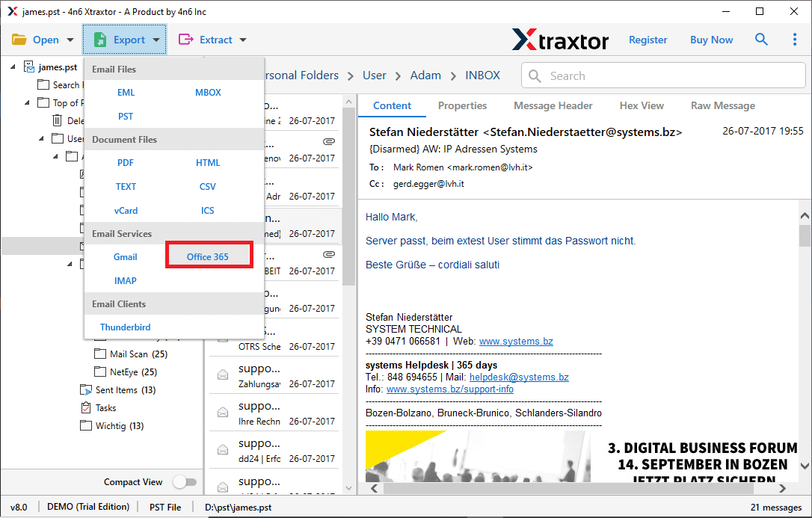Click the Tasks clipboard icon
Image resolution: width=812 pixels, height=518 pixels.
click(x=86, y=408)
